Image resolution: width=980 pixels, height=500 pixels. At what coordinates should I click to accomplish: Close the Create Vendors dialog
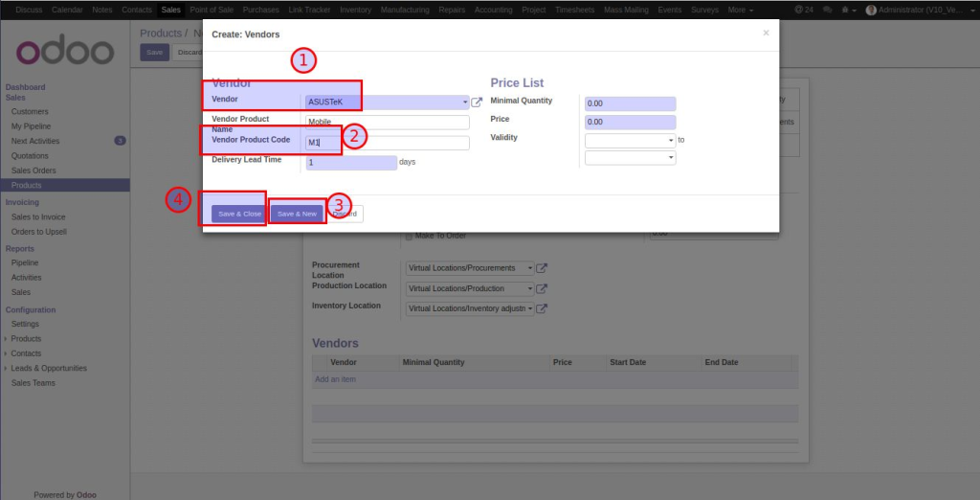click(x=765, y=33)
